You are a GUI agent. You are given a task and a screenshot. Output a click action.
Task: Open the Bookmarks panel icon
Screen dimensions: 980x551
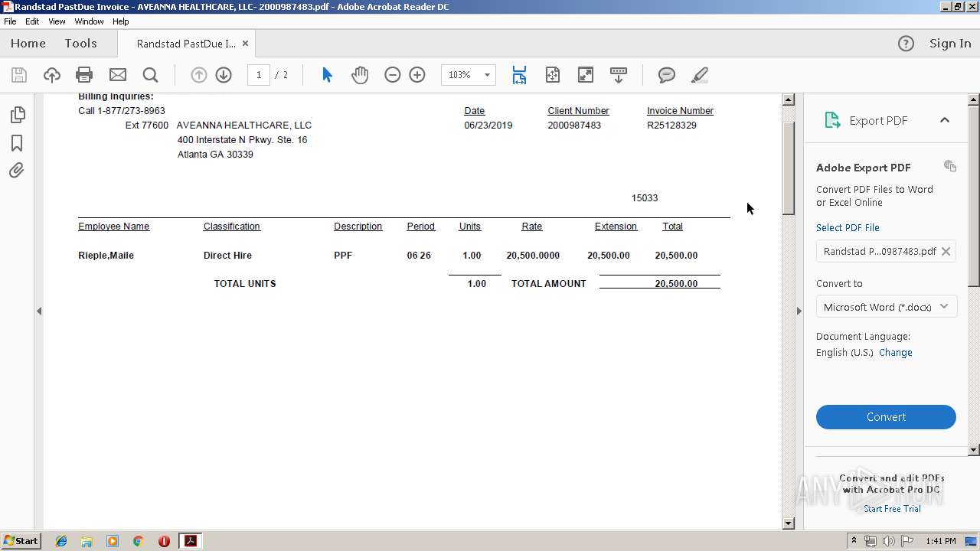pos(17,143)
